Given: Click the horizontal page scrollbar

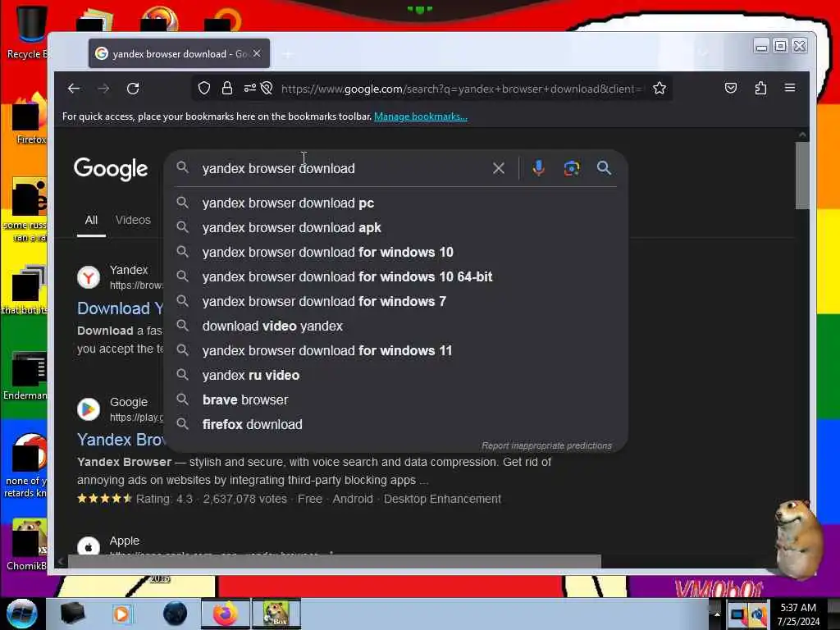Looking at the screenshot, I should [335, 561].
